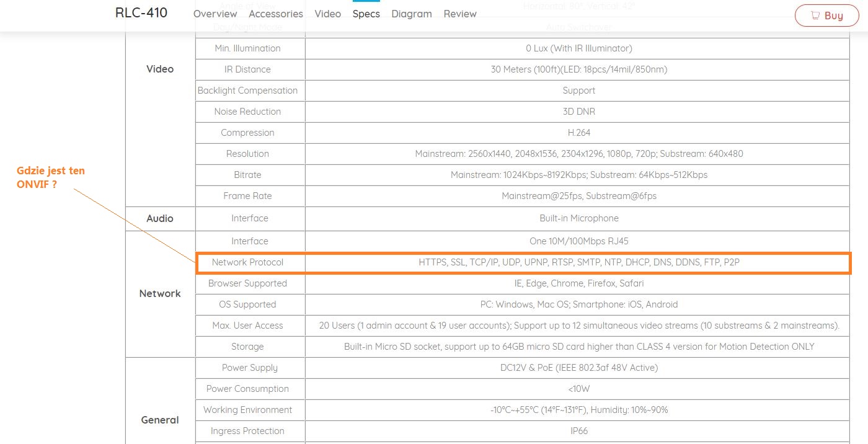Viewport: 868px width, 444px height.
Task: Click the Ingress Protection label
Action: coord(247,431)
